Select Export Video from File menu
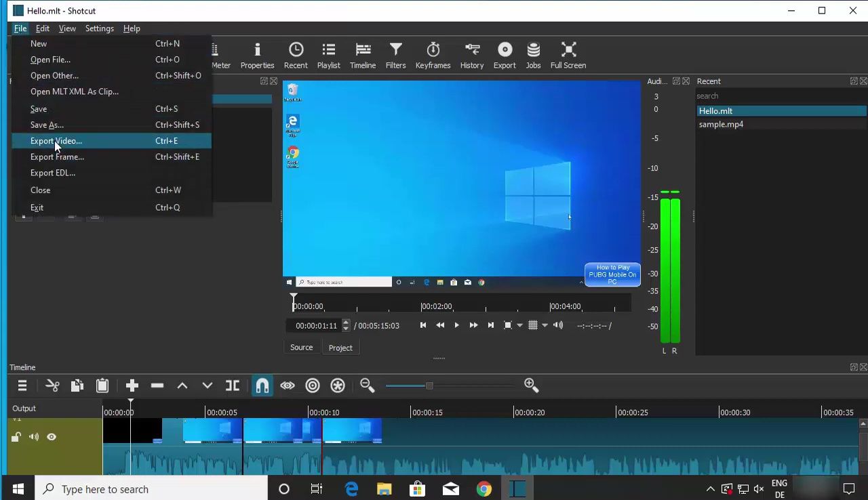The image size is (868, 500). 111,141
